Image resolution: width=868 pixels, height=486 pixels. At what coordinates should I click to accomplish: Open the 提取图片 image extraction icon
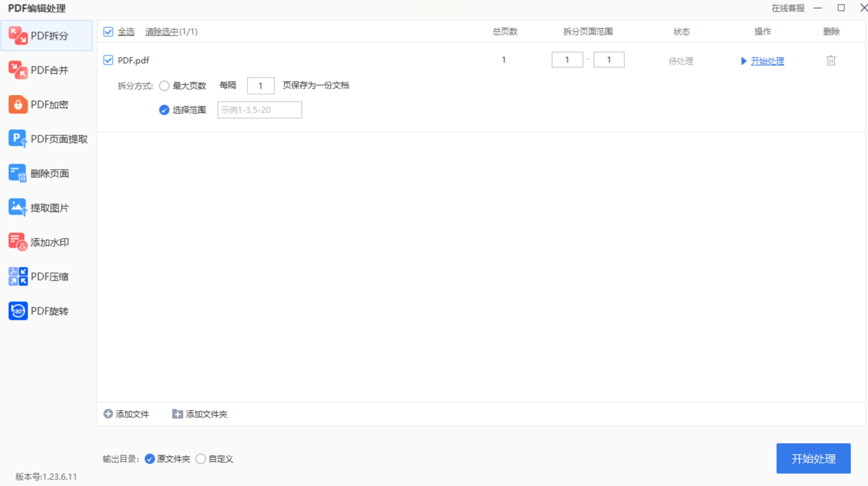click(x=18, y=208)
